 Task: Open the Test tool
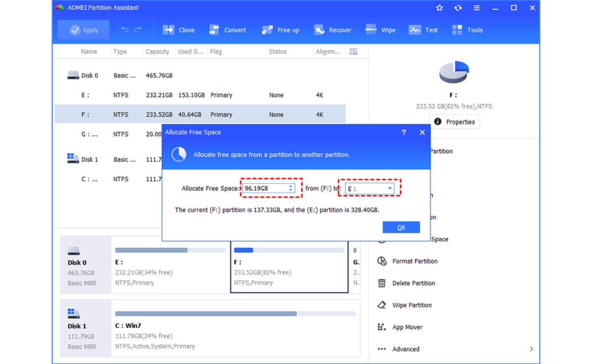coord(423,30)
